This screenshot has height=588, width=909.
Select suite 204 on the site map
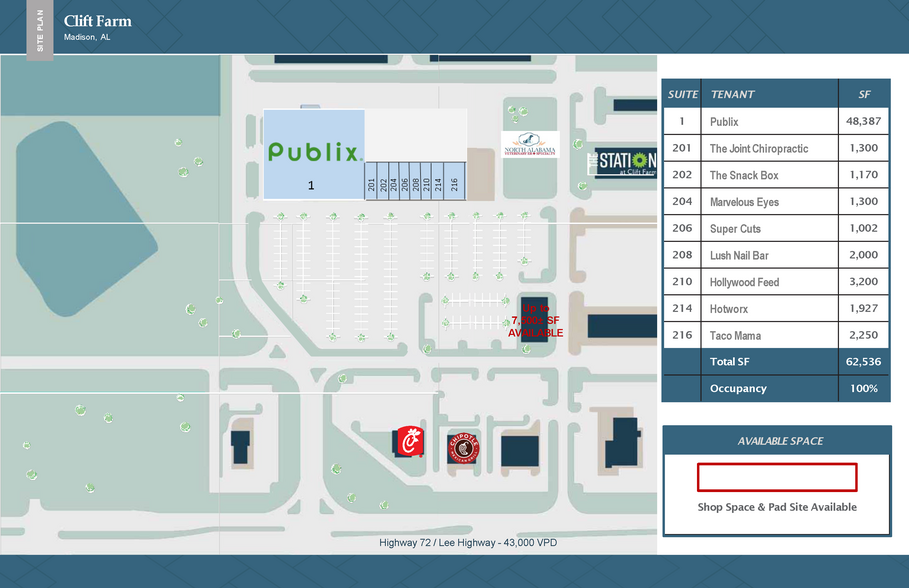(x=394, y=182)
